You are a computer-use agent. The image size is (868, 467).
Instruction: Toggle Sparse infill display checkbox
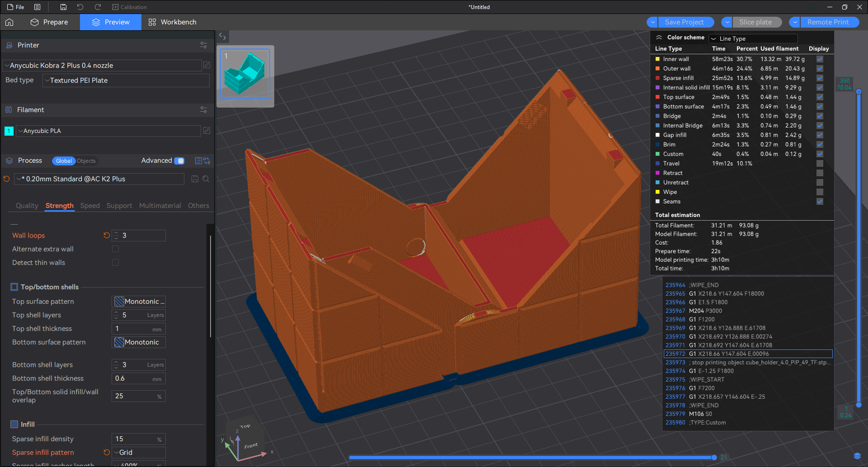point(820,78)
